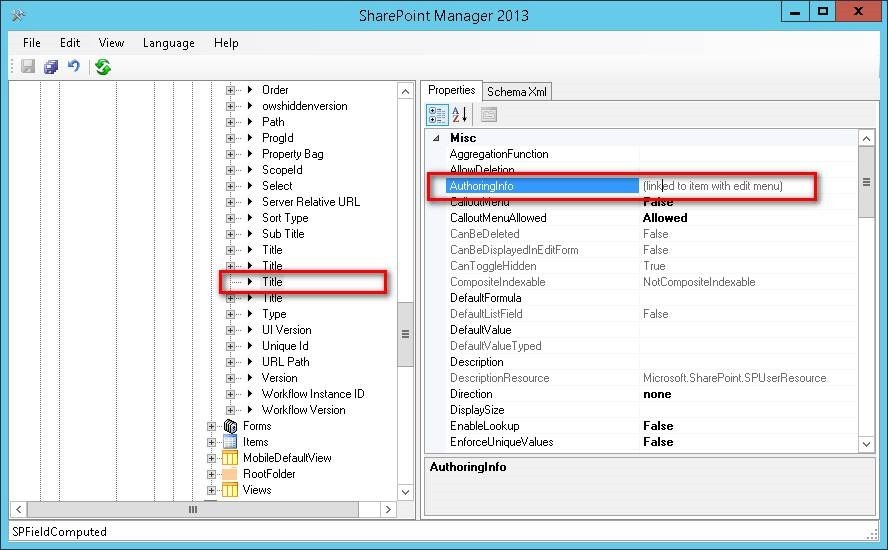Expand the Workflow Instance ID node

click(x=229, y=394)
